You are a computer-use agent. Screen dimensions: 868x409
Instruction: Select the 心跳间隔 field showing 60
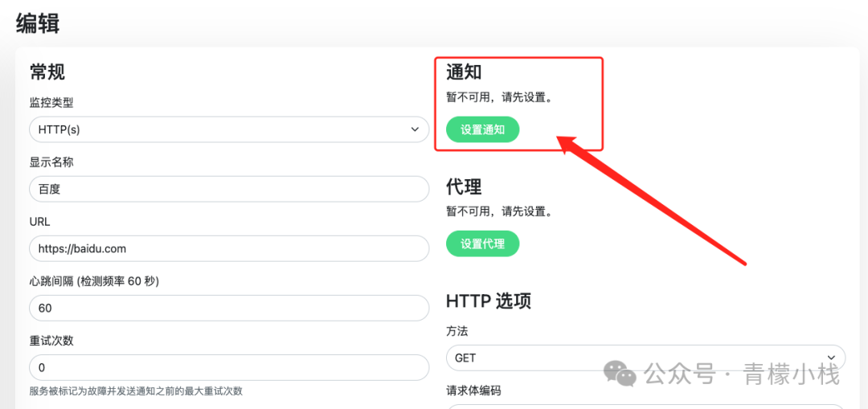click(x=229, y=309)
